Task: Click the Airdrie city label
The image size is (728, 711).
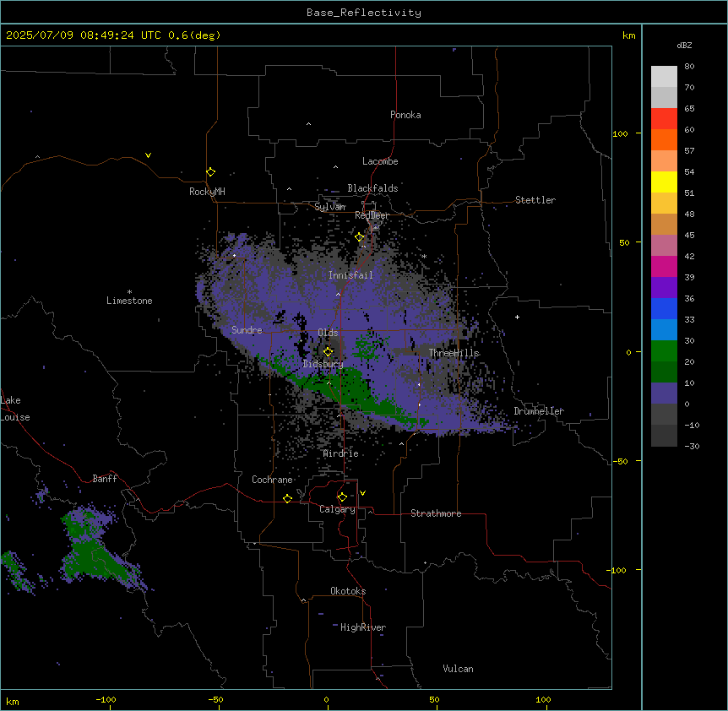Action: coord(341,453)
